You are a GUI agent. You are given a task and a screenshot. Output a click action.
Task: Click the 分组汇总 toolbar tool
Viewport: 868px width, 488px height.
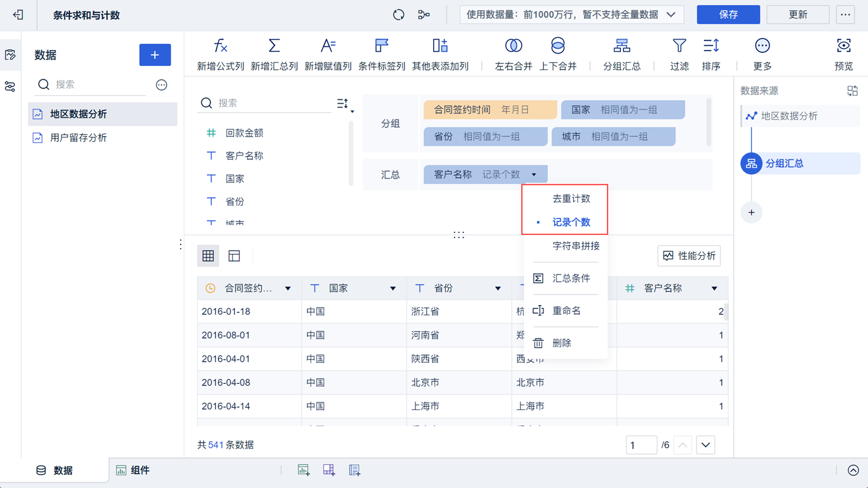pos(622,54)
